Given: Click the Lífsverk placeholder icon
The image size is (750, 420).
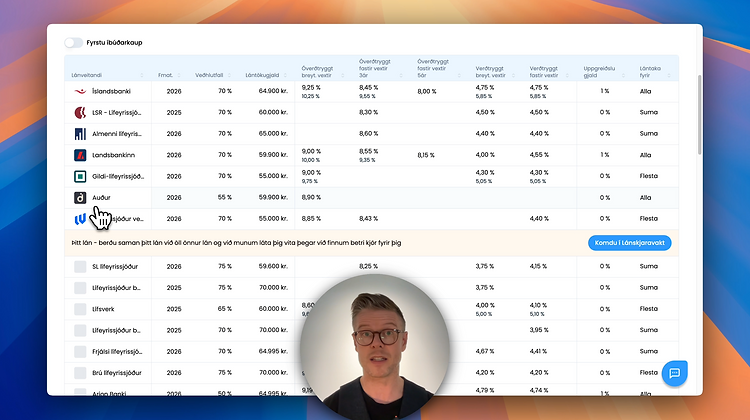Looking at the screenshot, I should (x=80, y=309).
